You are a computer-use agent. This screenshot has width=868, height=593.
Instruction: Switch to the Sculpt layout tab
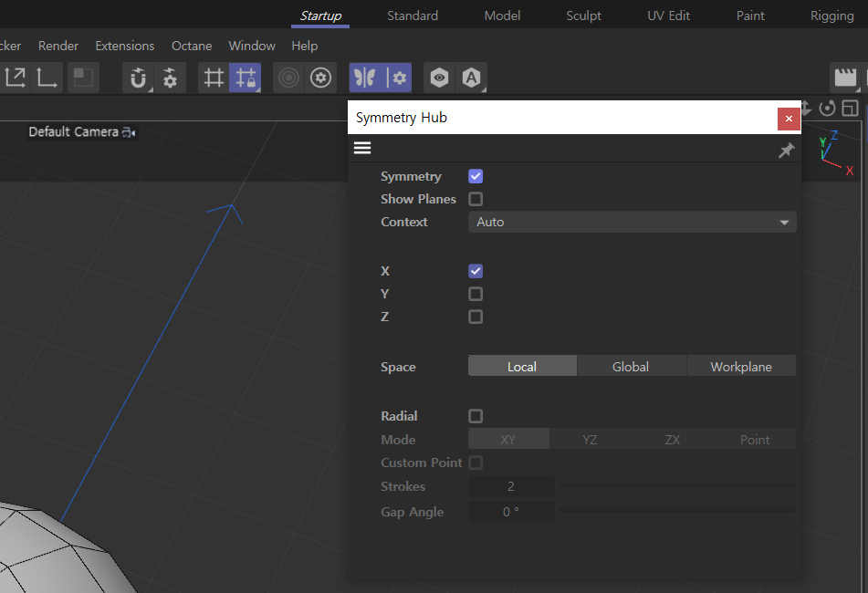(583, 16)
